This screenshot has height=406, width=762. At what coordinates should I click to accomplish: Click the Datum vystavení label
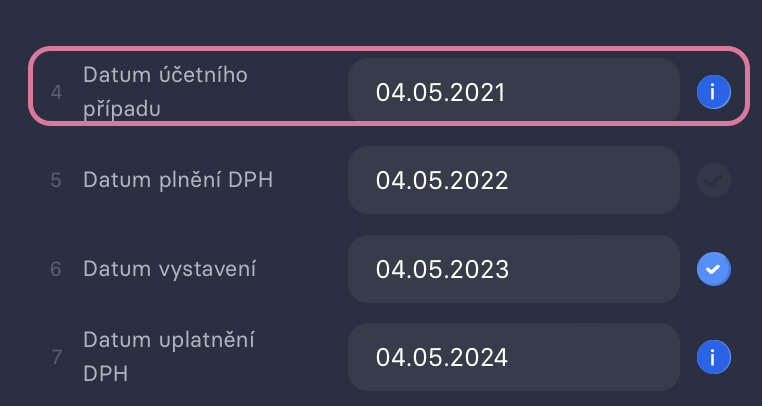point(169,269)
